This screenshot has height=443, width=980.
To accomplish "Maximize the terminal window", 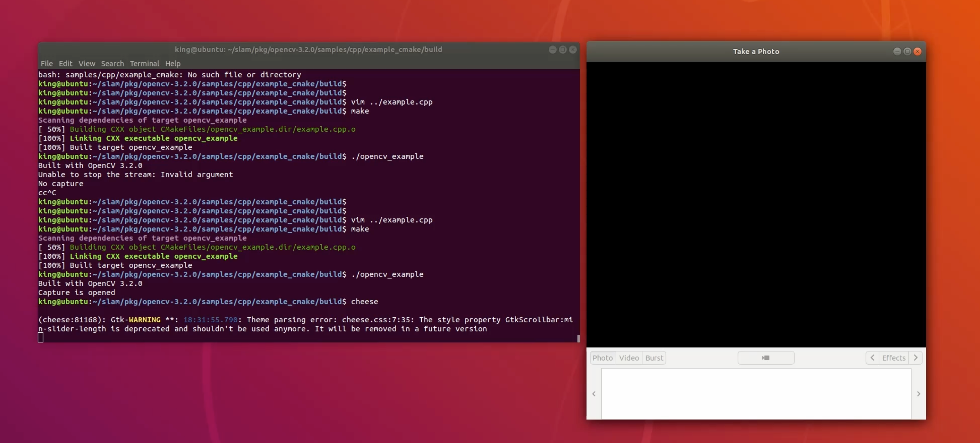I will 563,49.
